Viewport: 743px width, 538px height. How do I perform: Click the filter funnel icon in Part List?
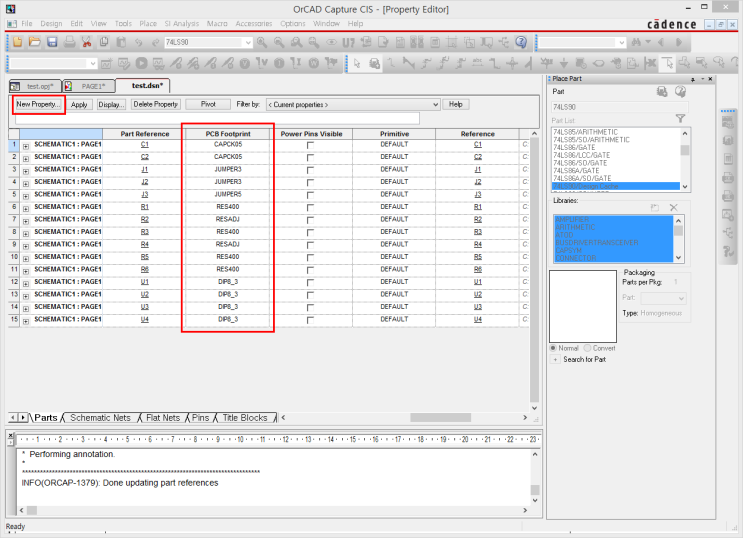(680, 119)
